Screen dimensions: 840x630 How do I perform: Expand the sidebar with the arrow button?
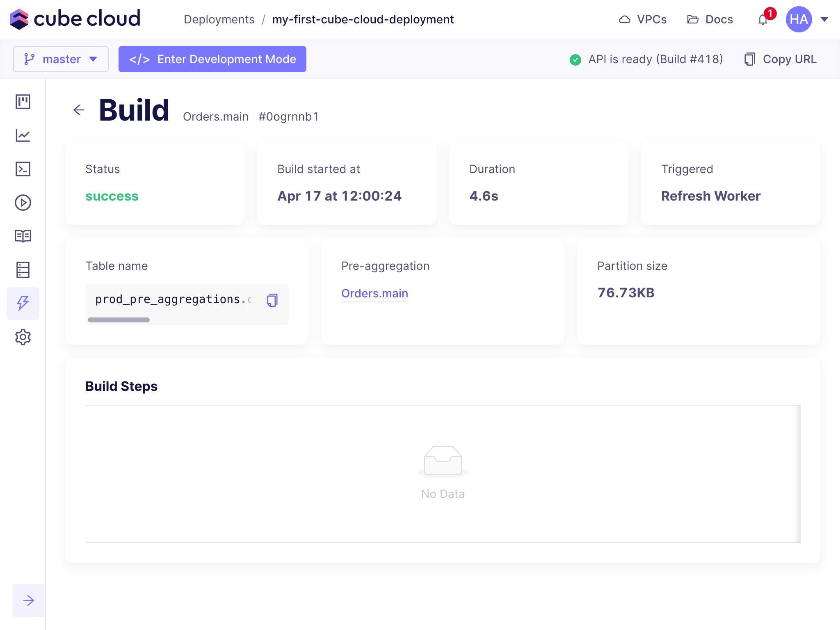pyautogui.click(x=29, y=600)
